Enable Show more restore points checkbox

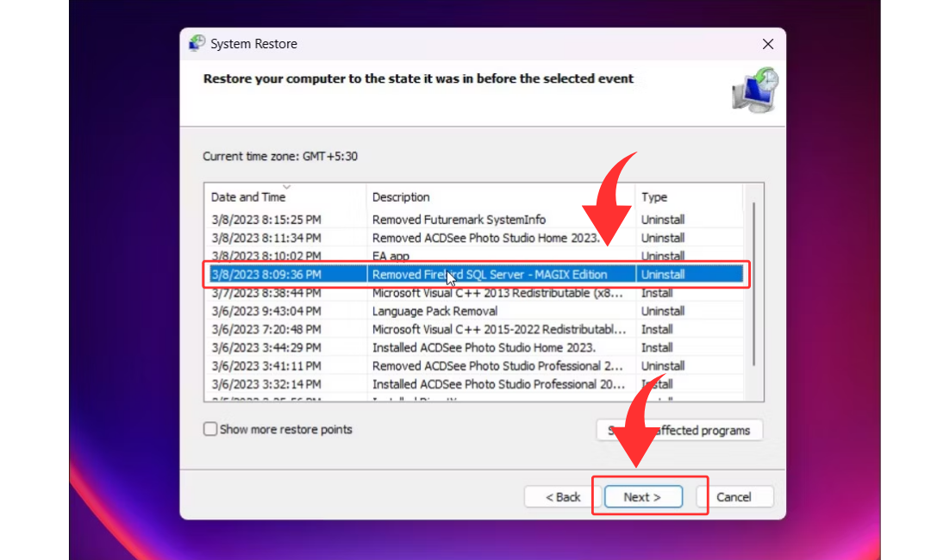point(210,429)
